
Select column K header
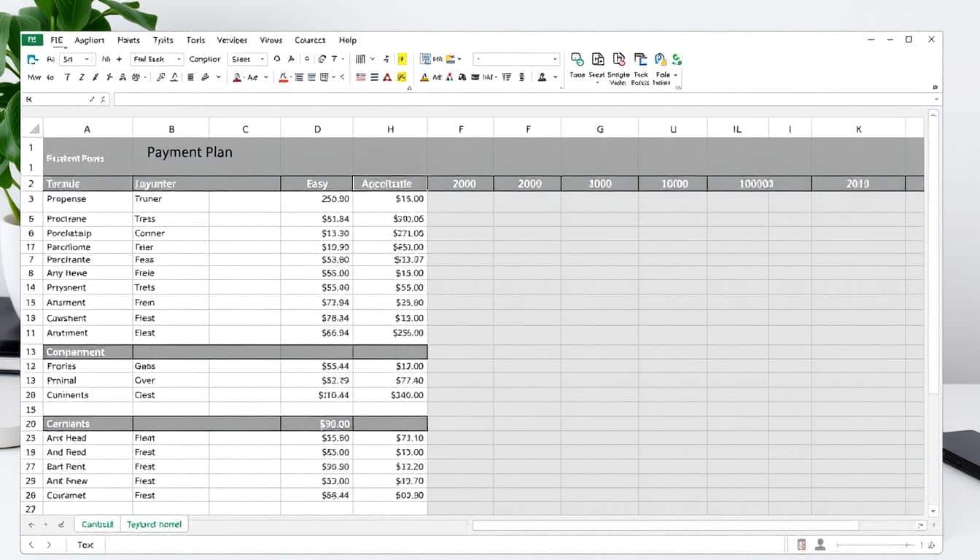858,129
